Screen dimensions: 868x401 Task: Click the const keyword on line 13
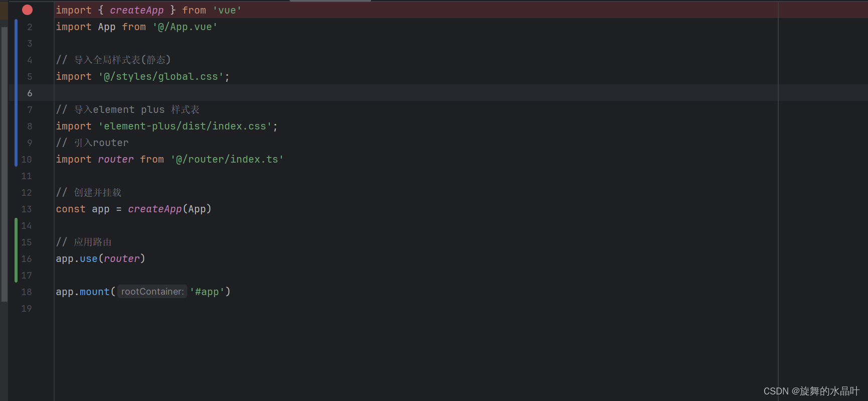pyautogui.click(x=71, y=209)
